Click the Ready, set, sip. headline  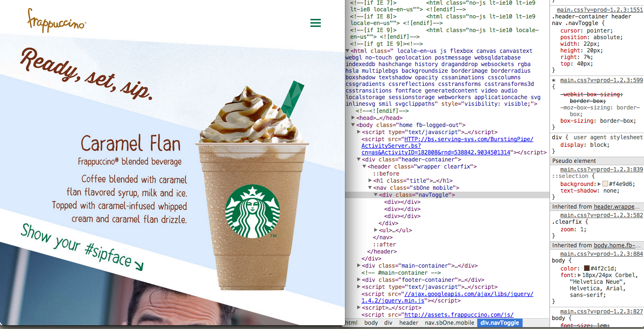pos(86,74)
